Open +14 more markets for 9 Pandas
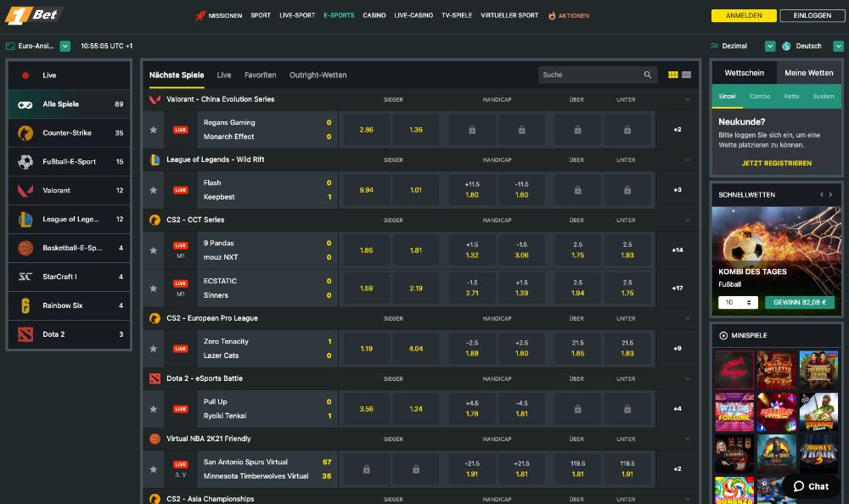 coord(678,250)
